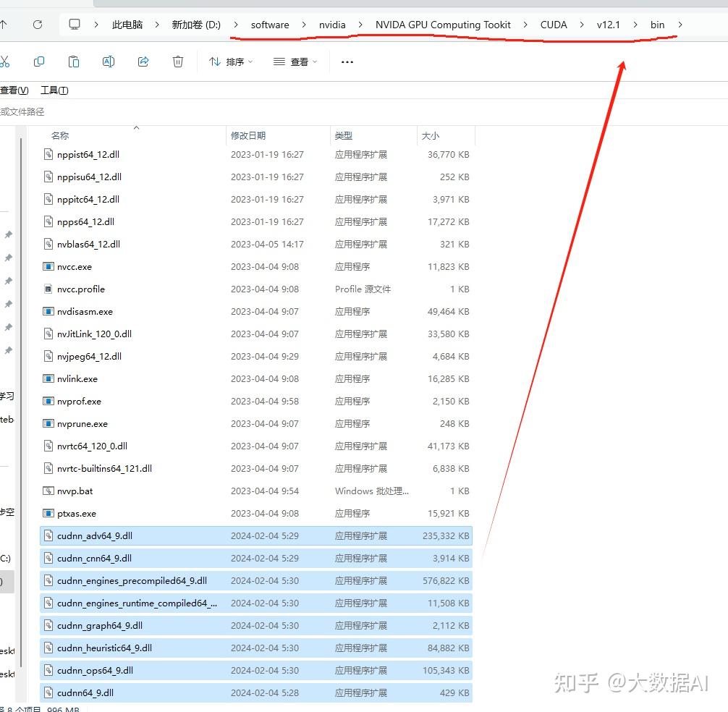Select nvcc.exe in the file list
Image resolution: width=728 pixels, height=712 pixels.
click(74, 266)
